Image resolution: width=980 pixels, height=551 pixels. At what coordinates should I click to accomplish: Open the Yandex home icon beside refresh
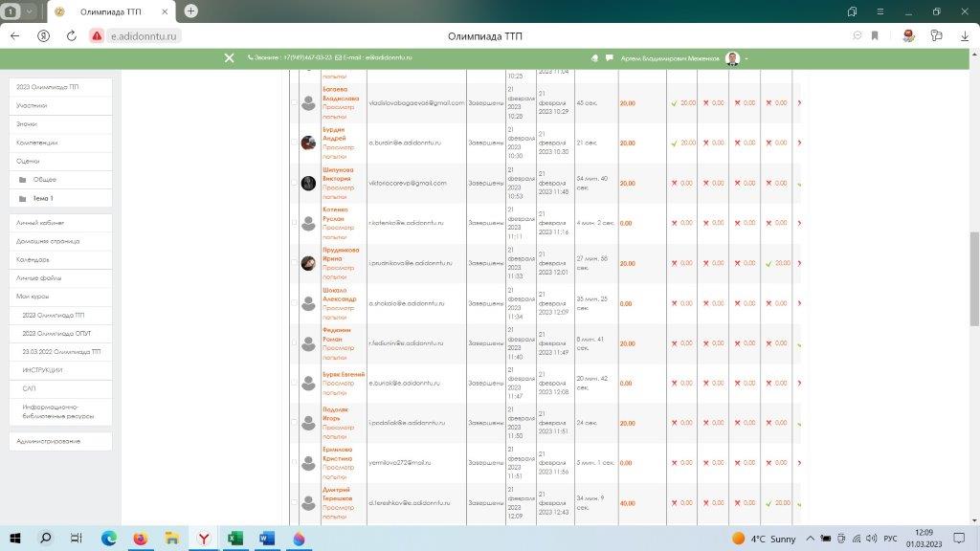click(43, 36)
